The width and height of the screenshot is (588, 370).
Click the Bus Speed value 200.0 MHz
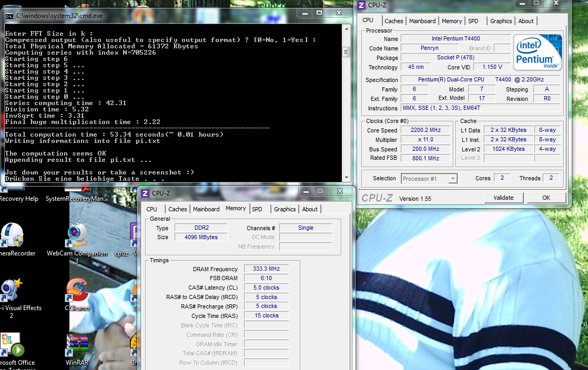click(x=425, y=149)
